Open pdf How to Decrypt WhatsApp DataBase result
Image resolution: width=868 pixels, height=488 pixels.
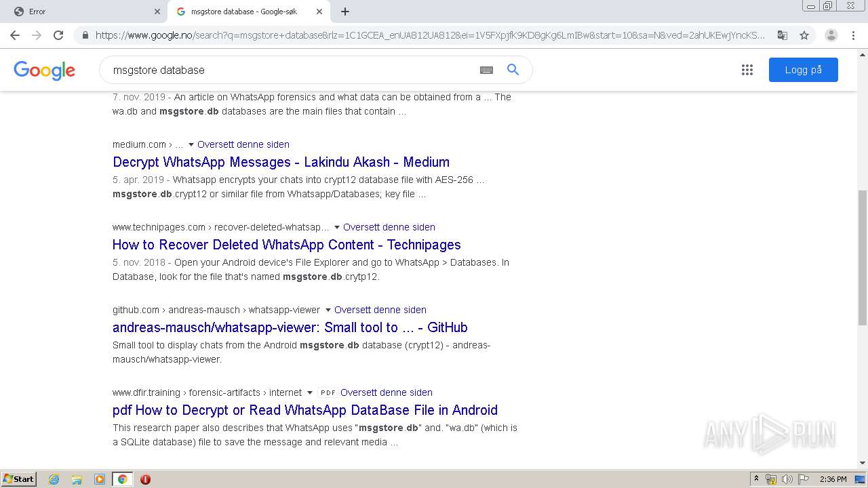305,410
